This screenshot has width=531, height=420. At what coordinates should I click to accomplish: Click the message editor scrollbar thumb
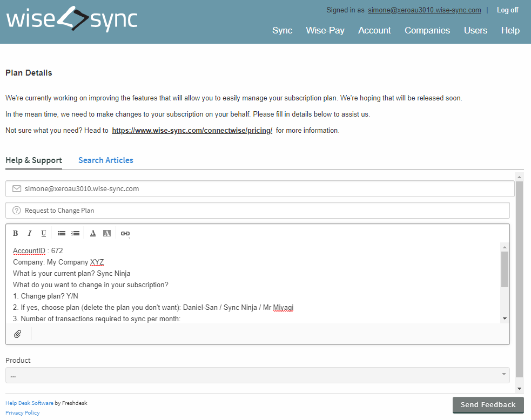coord(505,269)
